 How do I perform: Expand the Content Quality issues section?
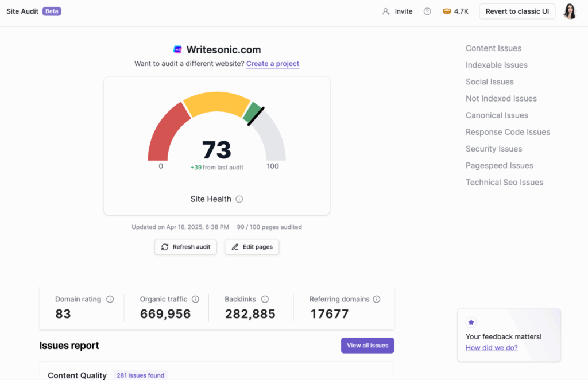(77, 374)
